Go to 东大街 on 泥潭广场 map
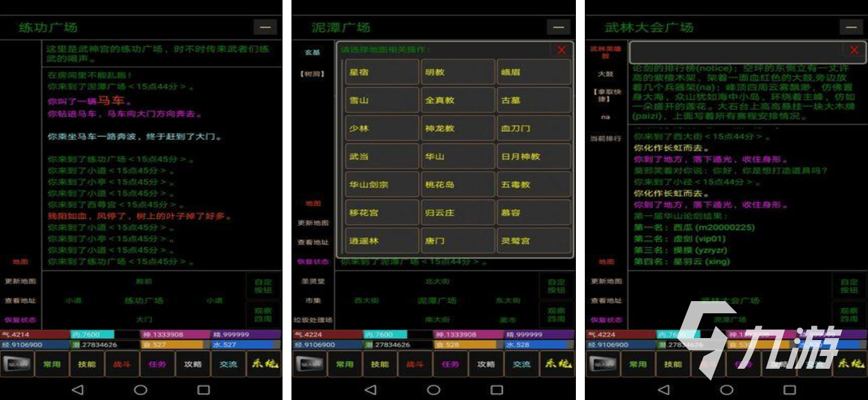Screen dimensions: 868x400 coord(508,300)
